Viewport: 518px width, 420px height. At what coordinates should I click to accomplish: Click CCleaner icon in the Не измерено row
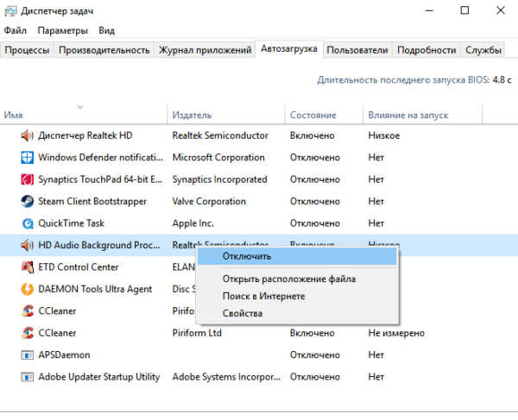27,333
